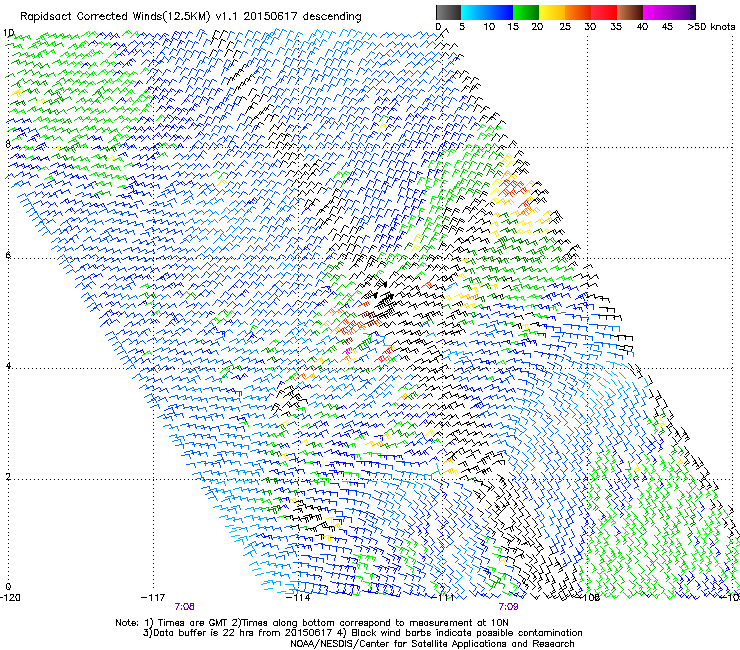This screenshot has width=740, height=650.
Task: Click the 'NOAA/NESDIS/Center for Satellite Applications' credit
Action: (x=399, y=644)
